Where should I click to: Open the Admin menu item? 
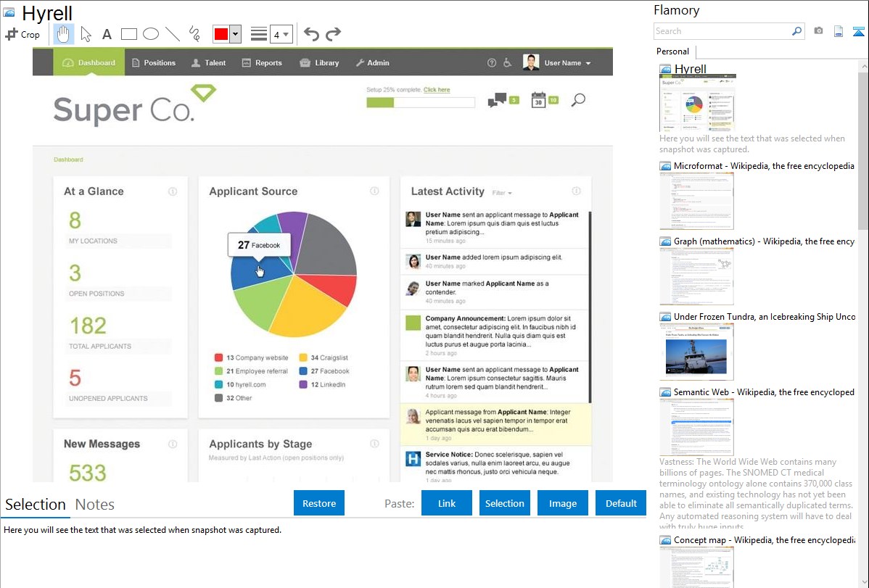[x=372, y=62]
